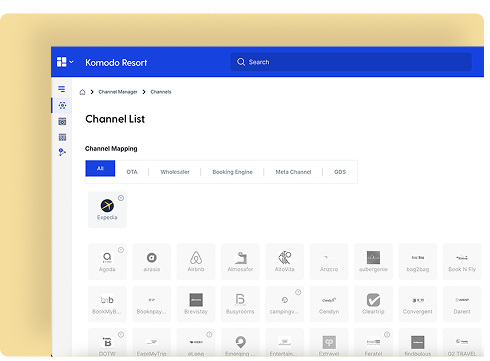Select the aubergenie channel card
Viewport: 490px width, 361px height.
tap(373, 262)
